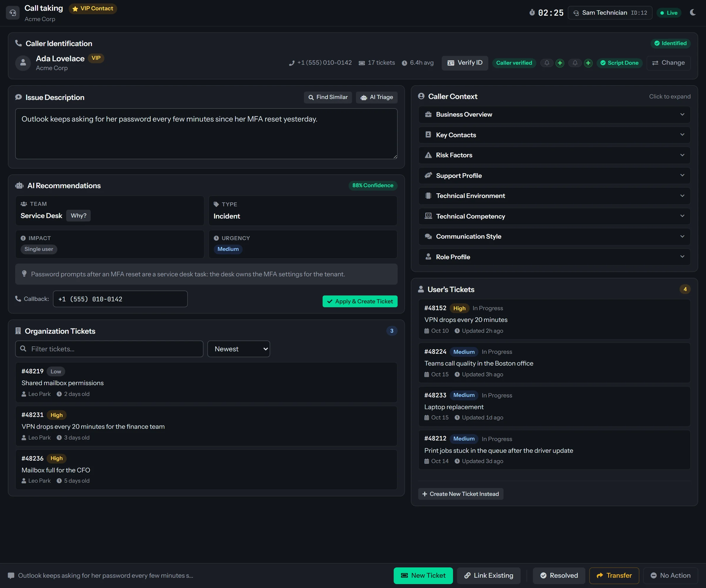Open the Newest sort dropdown
Image resolution: width=706 pixels, height=588 pixels.
239,349
